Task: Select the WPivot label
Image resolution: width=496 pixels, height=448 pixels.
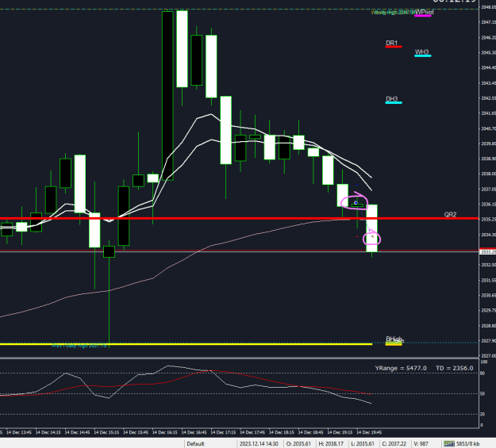Action: pos(425,12)
